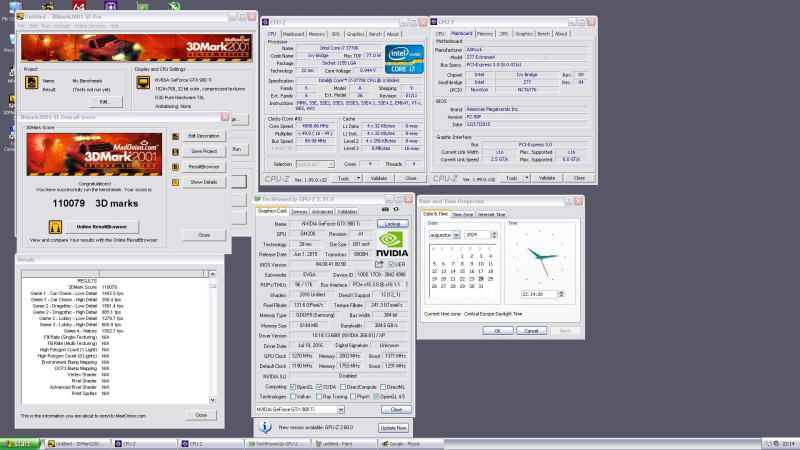Toggle the OpenCL checkbox
This screenshot has width=800, height=450.
(x=293, y=387)
